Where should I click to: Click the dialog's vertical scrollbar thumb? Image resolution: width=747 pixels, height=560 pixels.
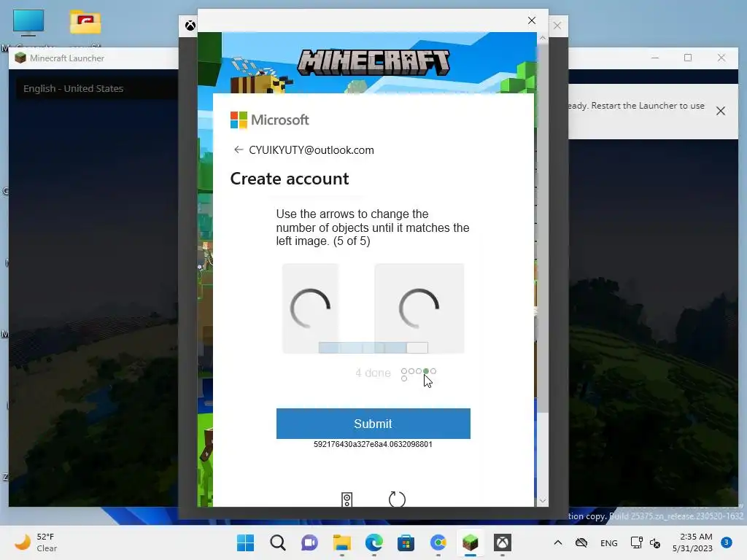coord(542,228)
